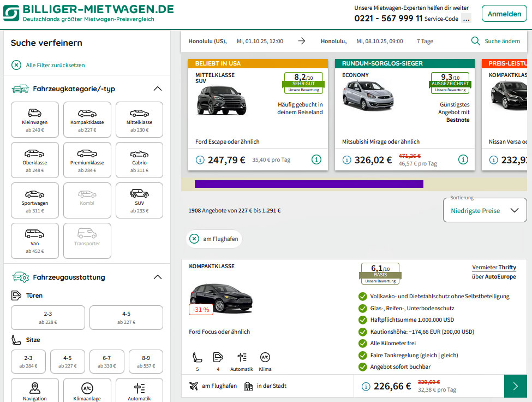This screenshot has width=532, height=402.
Task: Collapse the Fahrzeugausstattung section
Action: tap(158, 277)
